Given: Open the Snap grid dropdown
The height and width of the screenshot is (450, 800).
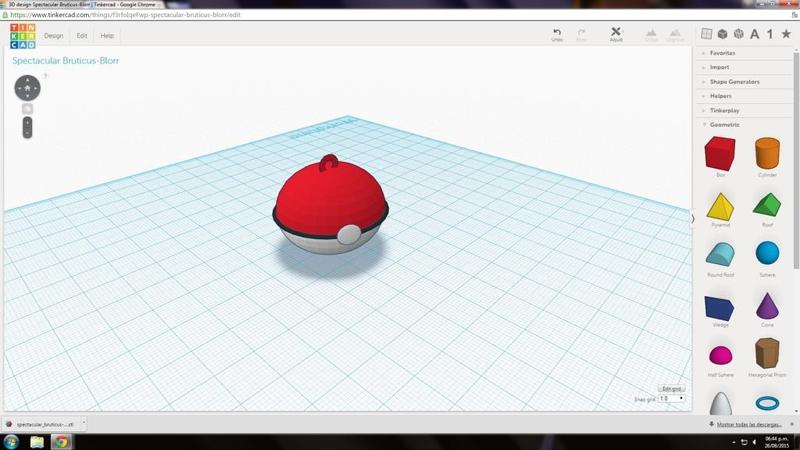Looking at the screenshot, I should point(671,398).
